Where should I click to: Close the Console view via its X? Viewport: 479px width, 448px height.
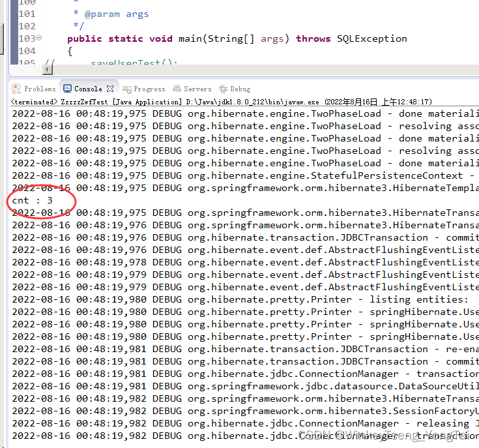(x=110, y=89)
